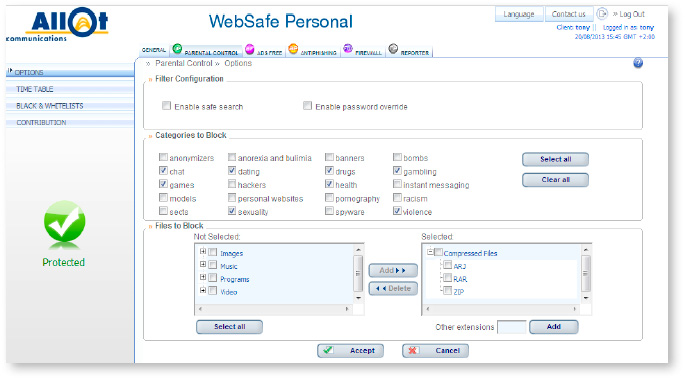Expand the Music file type node
Image resolution: width=685 pixels, height=378 pixels.
tap(203, 264)
